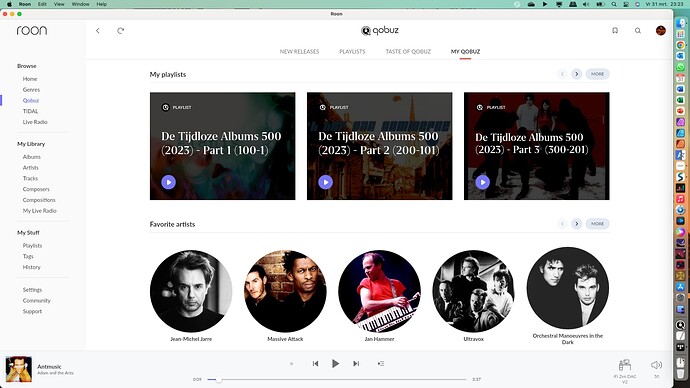The height and width of the screenshot is (388, 690).
Task: Open Tracks in My Library
Action: coord(30,178)
